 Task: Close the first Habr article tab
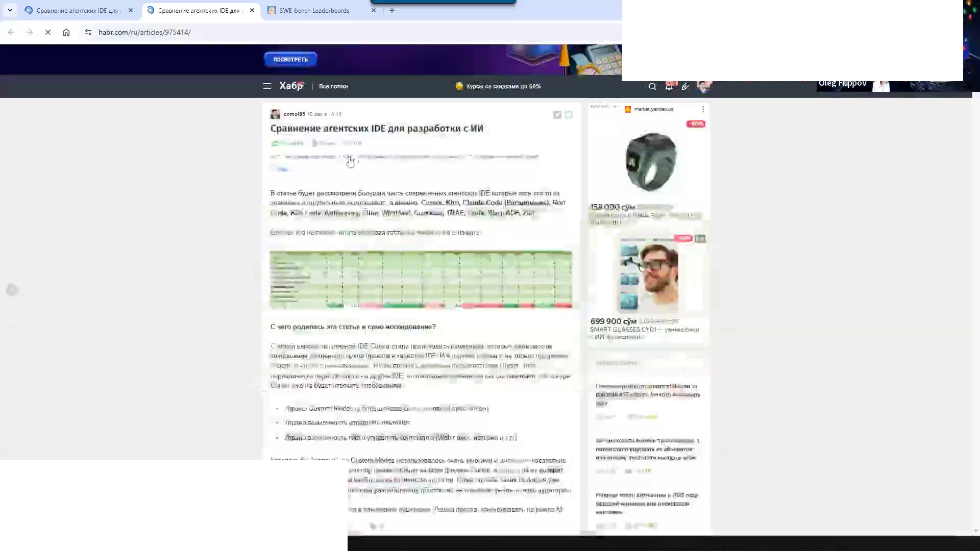click(131, 10)
